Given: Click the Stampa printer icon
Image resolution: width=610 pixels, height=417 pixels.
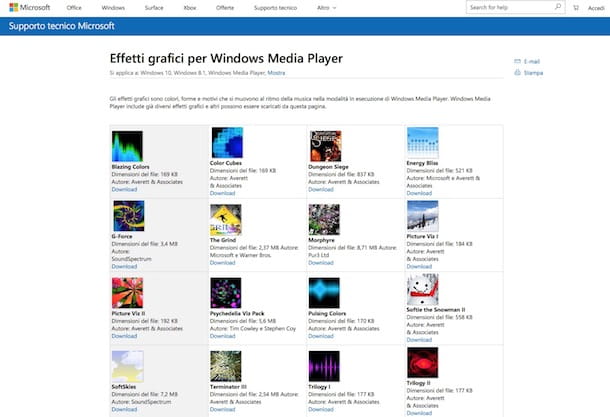Looking at the screenshot, I should click(x=517, y=72).
